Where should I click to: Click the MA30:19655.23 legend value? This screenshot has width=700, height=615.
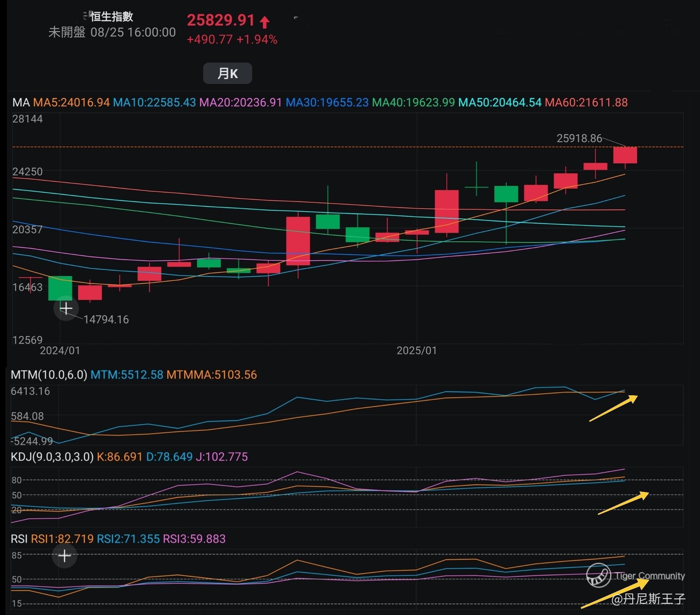pos(327,102)
